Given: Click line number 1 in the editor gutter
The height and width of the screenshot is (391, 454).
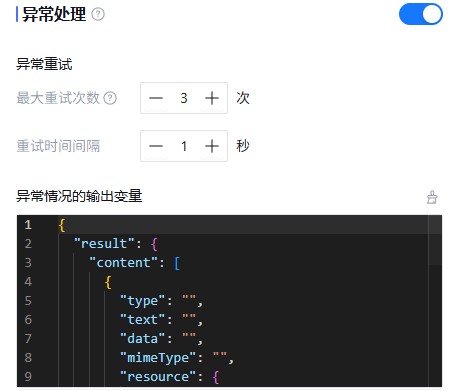Looking at the screenshot, I should click(x=28, y=225).
